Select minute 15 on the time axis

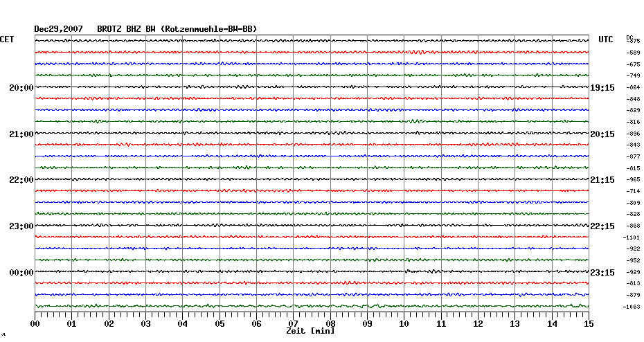589,323
